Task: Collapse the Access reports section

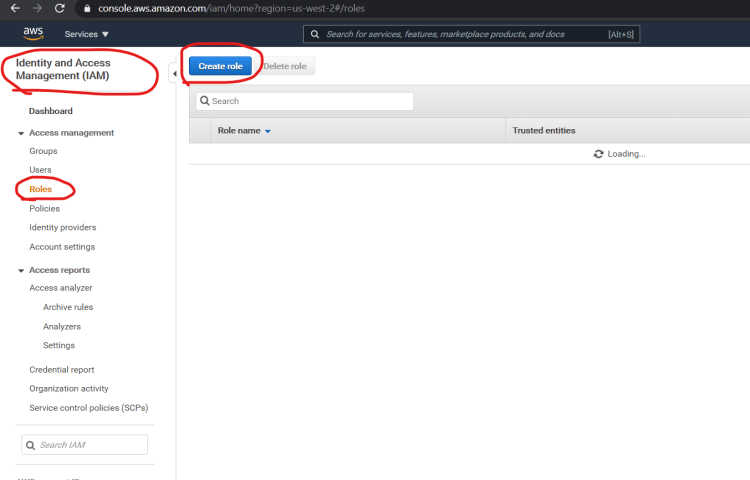Action: point(21,271)
